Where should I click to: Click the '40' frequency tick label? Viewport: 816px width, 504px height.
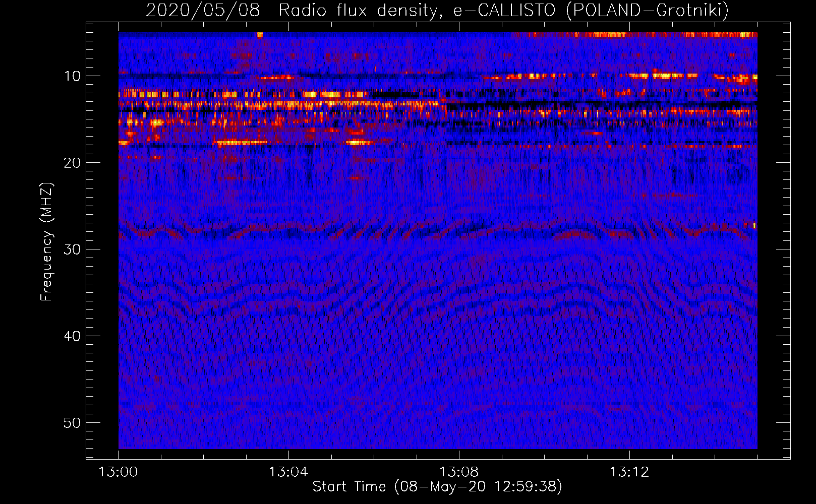[x=73, y=336]
